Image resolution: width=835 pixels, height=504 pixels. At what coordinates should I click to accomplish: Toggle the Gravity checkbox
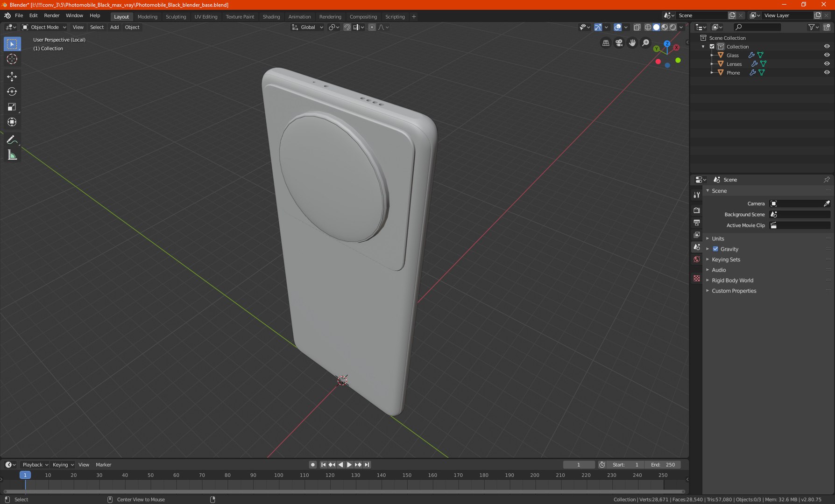715,249
